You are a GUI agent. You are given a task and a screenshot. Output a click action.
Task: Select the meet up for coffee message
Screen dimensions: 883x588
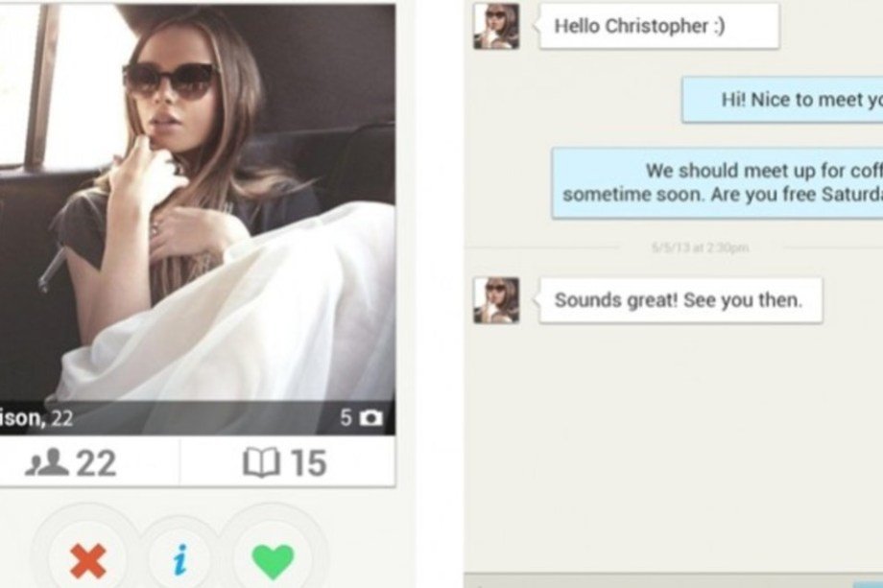coord(718,183)
